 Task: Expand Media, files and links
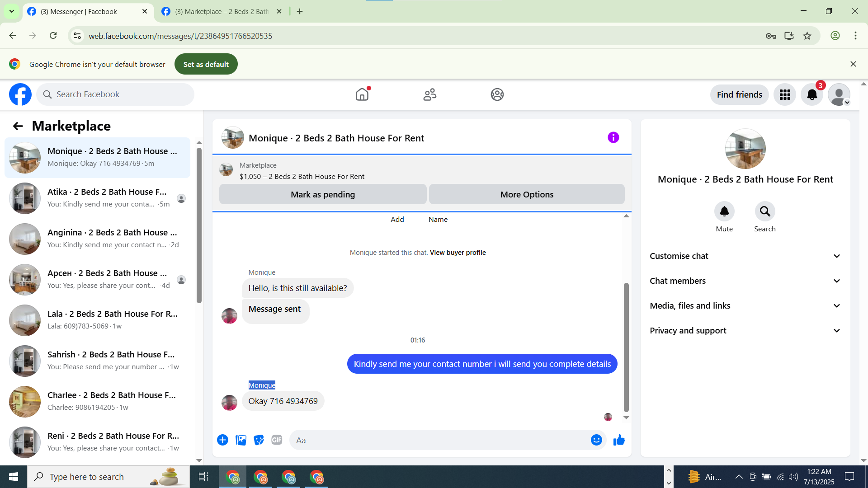pyautogui.click(x=745, y=306)
